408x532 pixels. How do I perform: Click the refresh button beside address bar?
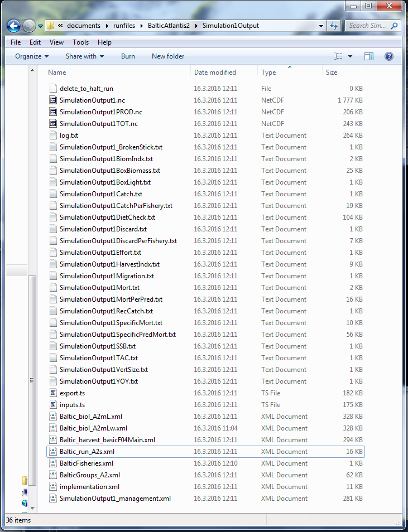(x=334, y=26)
